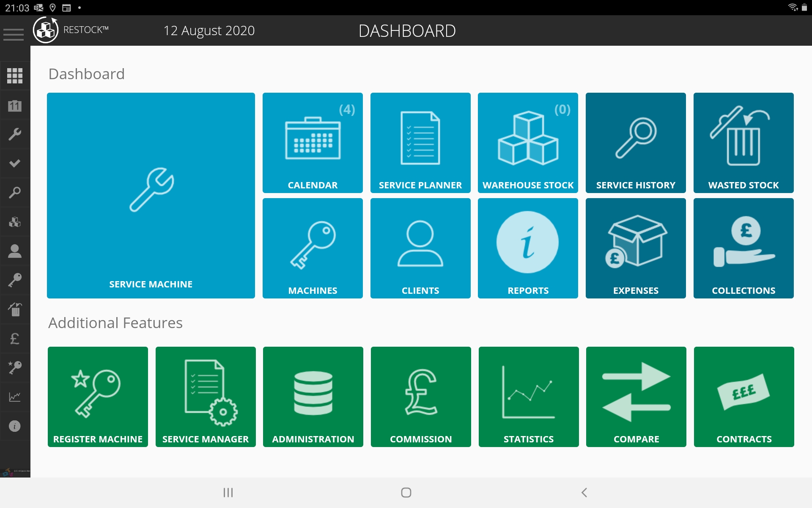Screen dimensions: 812x508
Task: Open the Administration database tile
Action: [313, 397]
